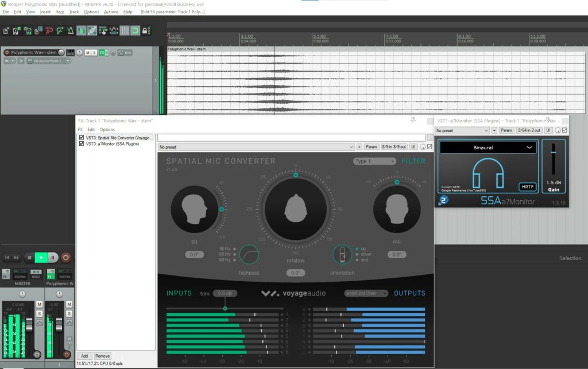Solo the MASTER channel in mixer
This screenshot has height=369, width=588.
40,313
